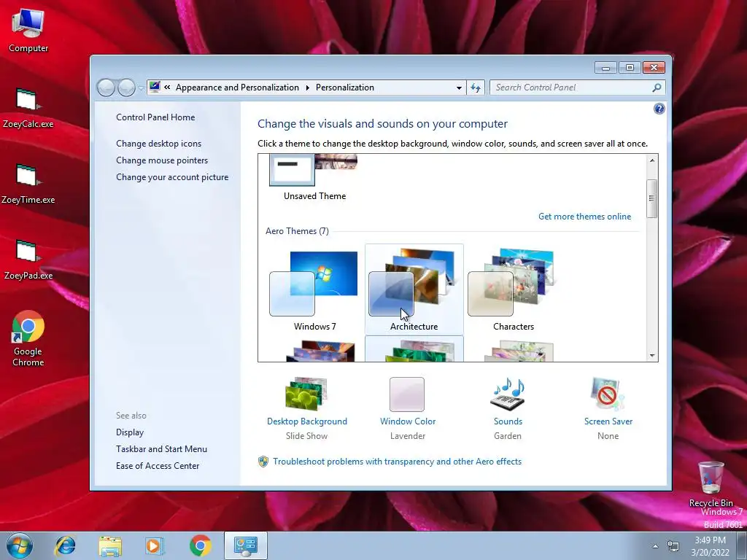Screen dimensions: 747x560
Task: Open Screen Saver settings
Action: click(608, 408)
